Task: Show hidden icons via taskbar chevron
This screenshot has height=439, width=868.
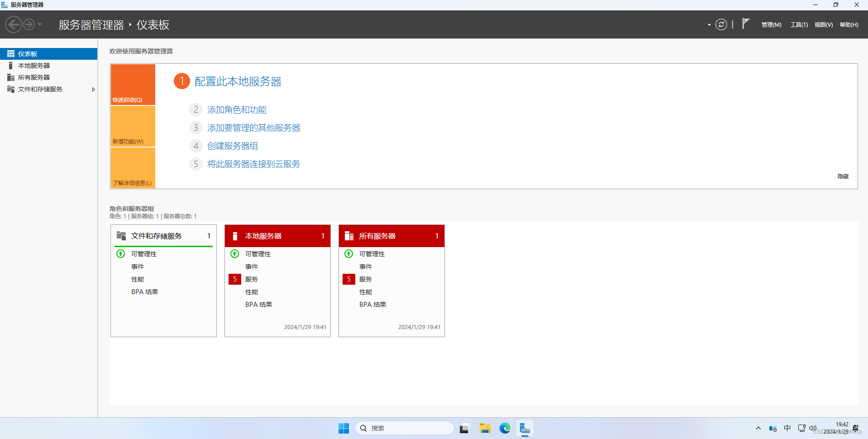Action: click(758, 428)
